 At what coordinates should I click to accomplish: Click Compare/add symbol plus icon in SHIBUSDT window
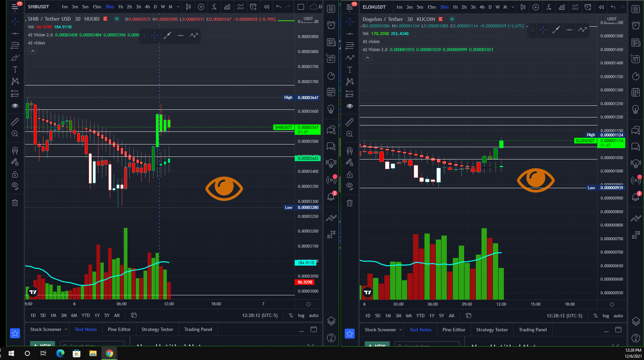(x=200, y=7)
